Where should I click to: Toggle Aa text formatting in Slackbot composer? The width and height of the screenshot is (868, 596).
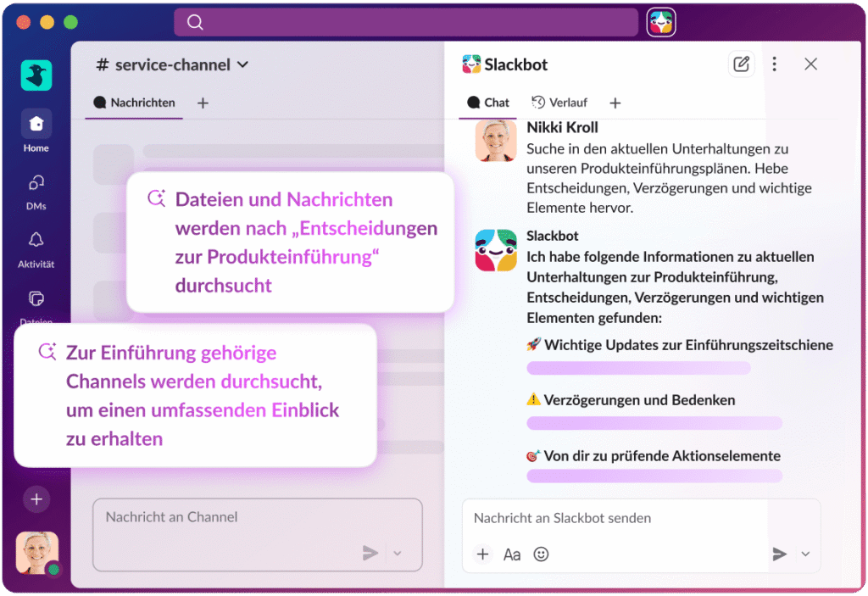click(x=512, y=554)
